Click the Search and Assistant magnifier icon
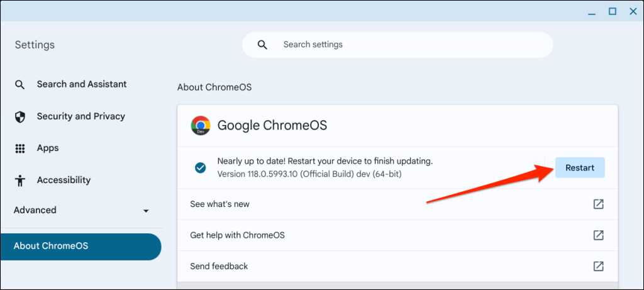 tap(20, 84)
